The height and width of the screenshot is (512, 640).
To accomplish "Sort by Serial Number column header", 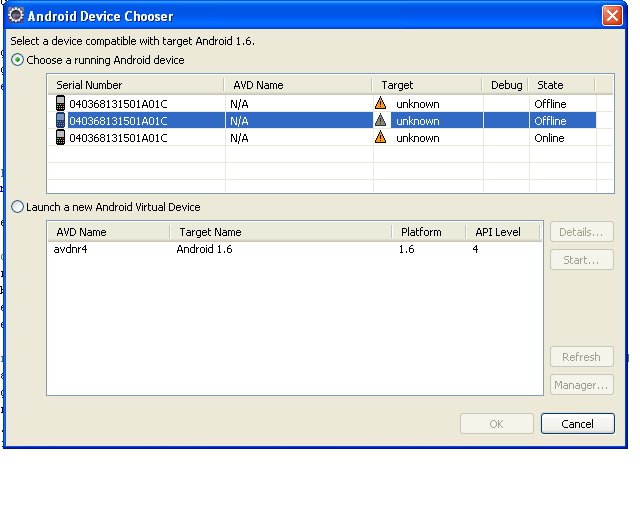I will pyautogui.click(x=136, y=85).
